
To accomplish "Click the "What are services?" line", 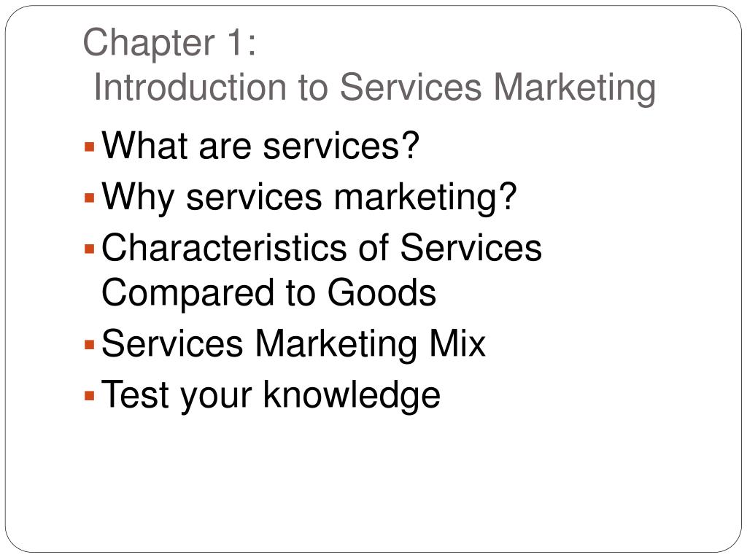I will [x=260, y=145].
